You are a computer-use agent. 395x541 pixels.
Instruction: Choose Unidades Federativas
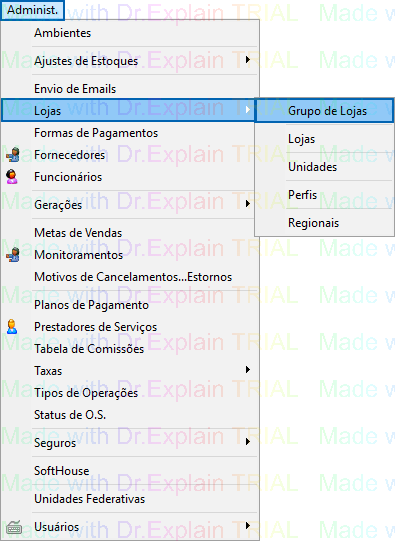130,499
